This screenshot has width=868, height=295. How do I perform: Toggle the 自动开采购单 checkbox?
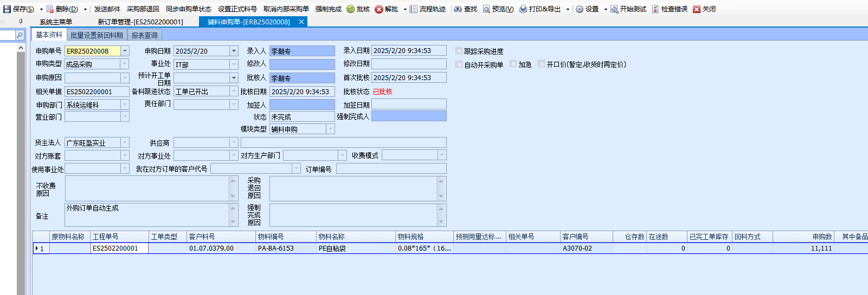[x=459, y=64]
